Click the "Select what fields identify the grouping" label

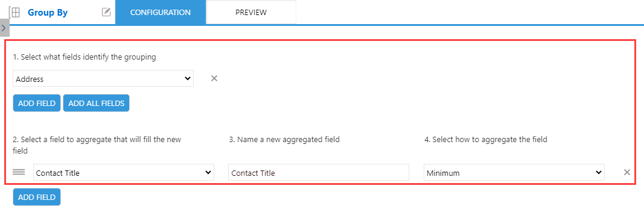click(84, 57)
